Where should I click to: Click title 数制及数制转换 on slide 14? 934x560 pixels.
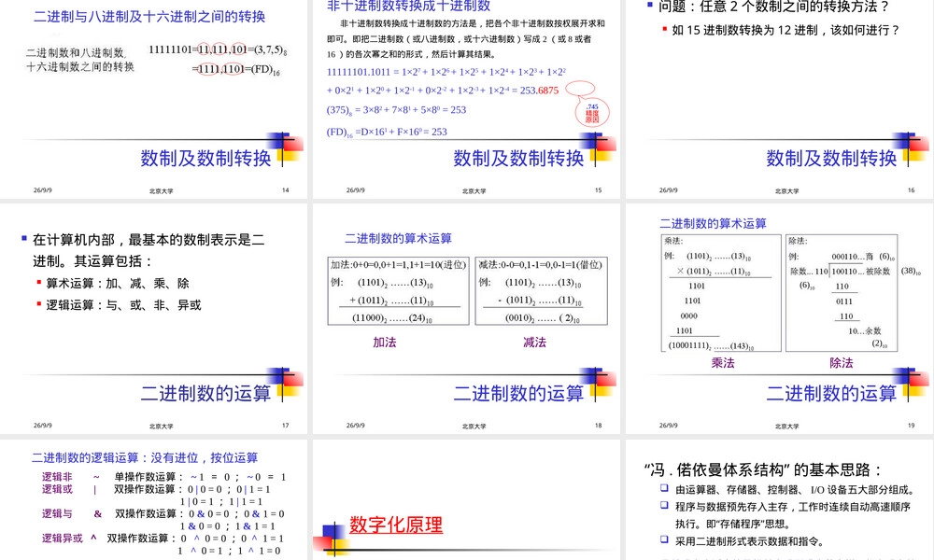point(205,159)
